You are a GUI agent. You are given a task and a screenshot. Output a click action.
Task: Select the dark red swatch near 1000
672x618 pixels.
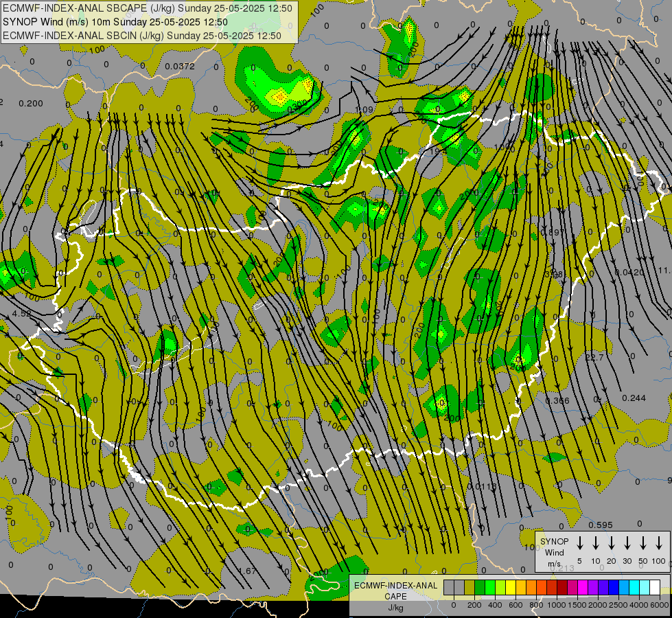tap(562, 588)
